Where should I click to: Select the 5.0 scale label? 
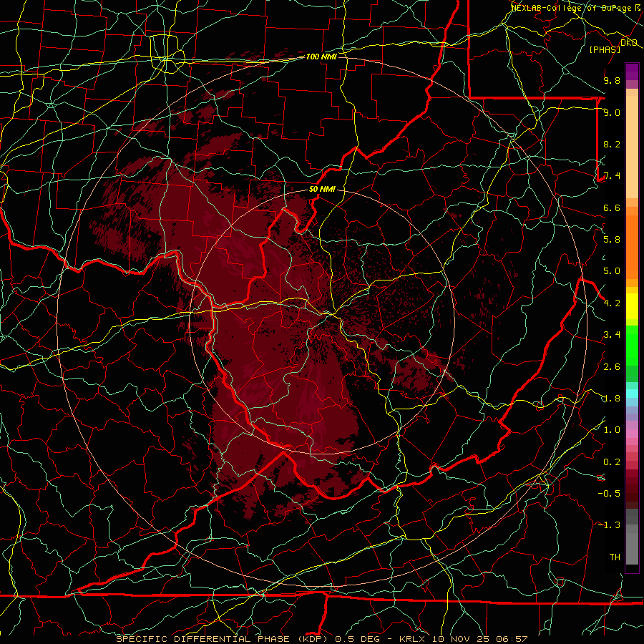[x=612, y=271]
